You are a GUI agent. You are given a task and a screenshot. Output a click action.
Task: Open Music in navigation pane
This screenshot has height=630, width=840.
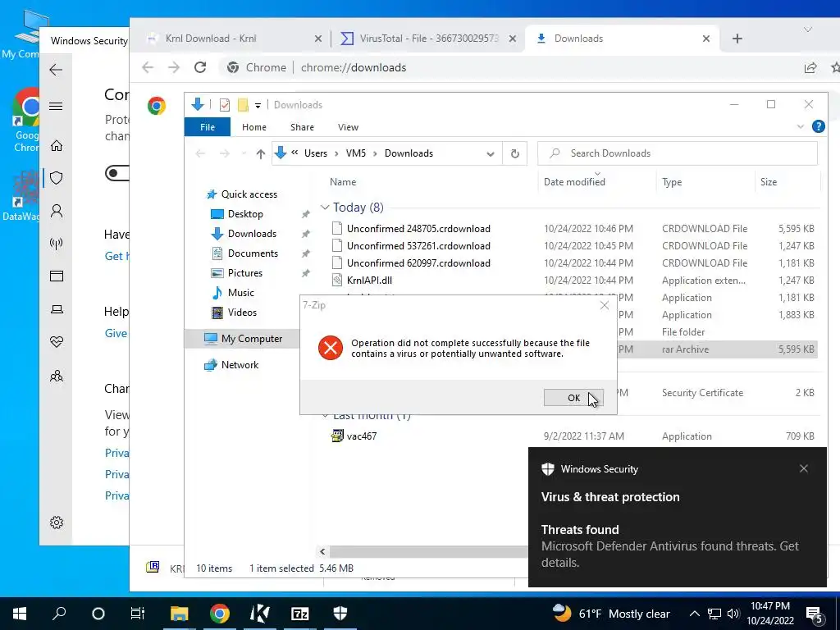240,293
